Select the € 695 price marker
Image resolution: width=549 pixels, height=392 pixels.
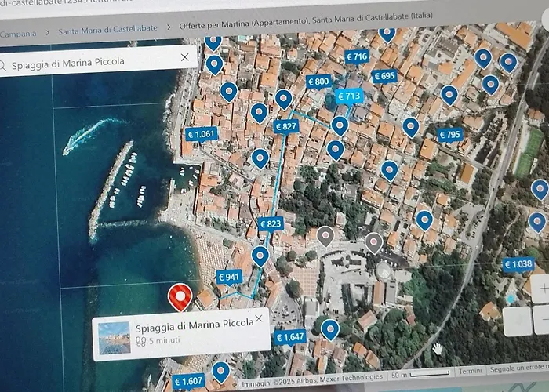(x=385, y=76)
